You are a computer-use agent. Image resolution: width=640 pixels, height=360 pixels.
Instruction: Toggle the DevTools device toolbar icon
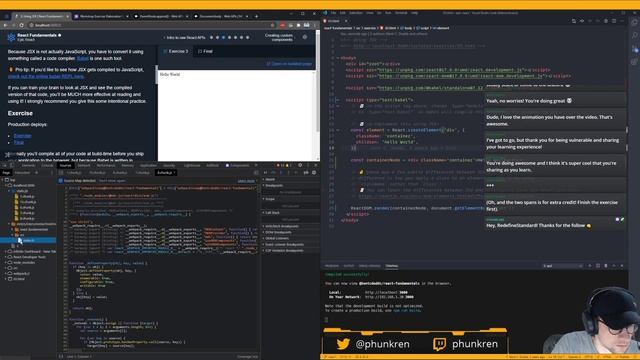(x=12, y=165)
